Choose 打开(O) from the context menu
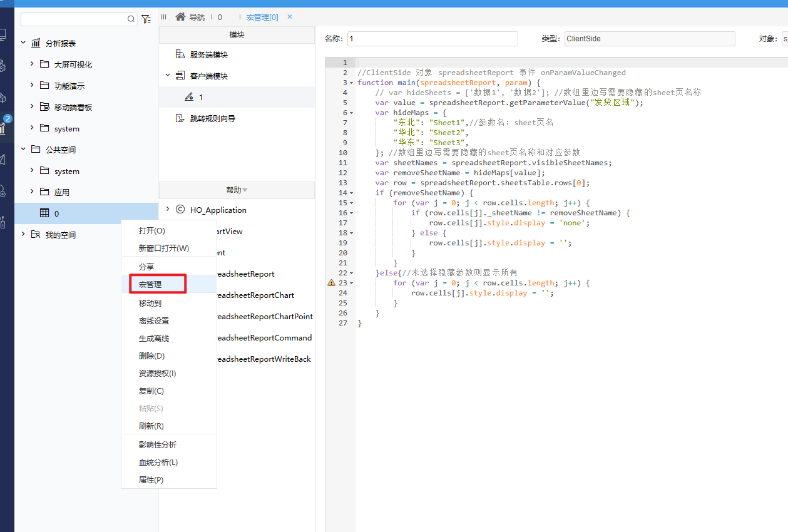This screenshot has width=788, height=532. pos(152,231)
